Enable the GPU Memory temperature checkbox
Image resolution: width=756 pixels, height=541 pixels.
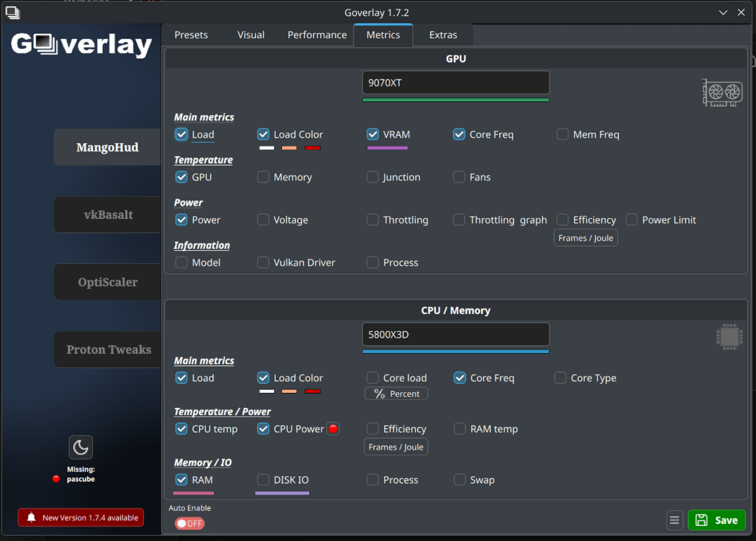pos(263,177)
